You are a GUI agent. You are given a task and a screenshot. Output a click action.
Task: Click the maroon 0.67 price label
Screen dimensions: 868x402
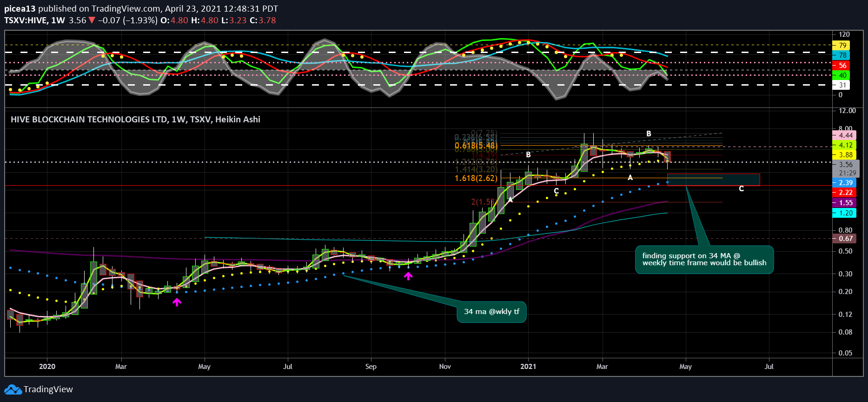click(844, 239)
